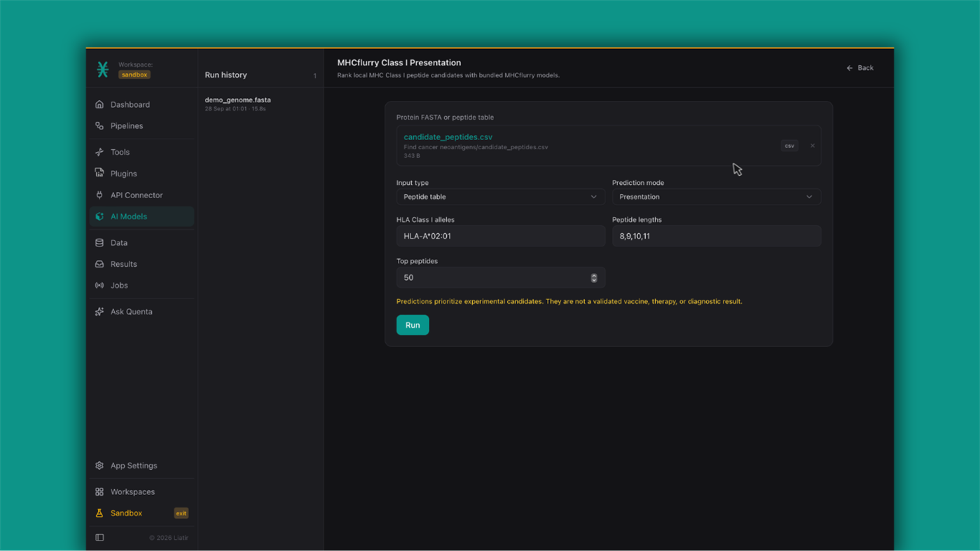Exit sandbox using the exit badge
This screenshot has height=551, width=980.
(181, 513)
